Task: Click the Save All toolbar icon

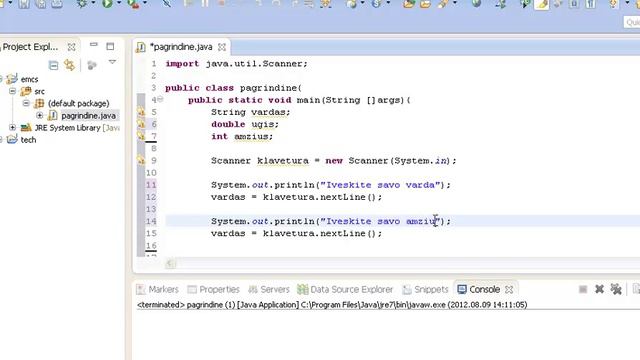Action: pos(40,4)
